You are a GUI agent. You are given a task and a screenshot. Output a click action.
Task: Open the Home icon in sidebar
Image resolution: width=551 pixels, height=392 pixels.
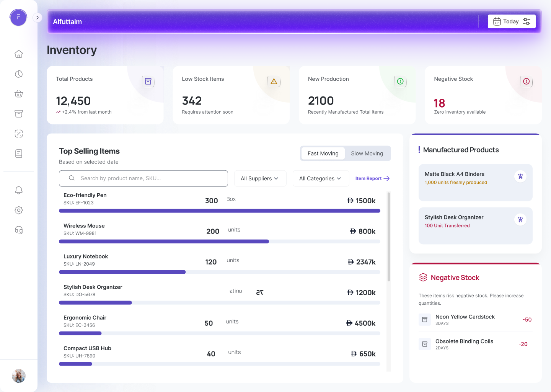tap(19, 54)
